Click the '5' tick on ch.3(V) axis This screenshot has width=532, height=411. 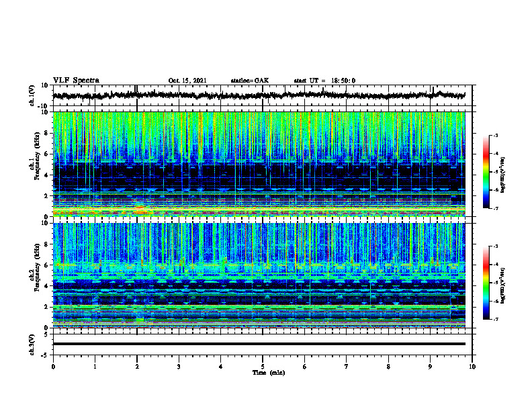coord(47,334)
